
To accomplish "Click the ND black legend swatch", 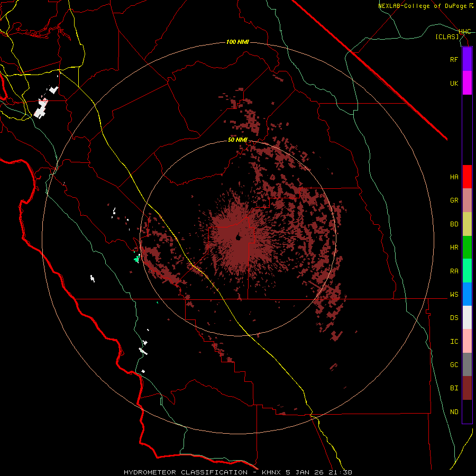I will point(467,411).
